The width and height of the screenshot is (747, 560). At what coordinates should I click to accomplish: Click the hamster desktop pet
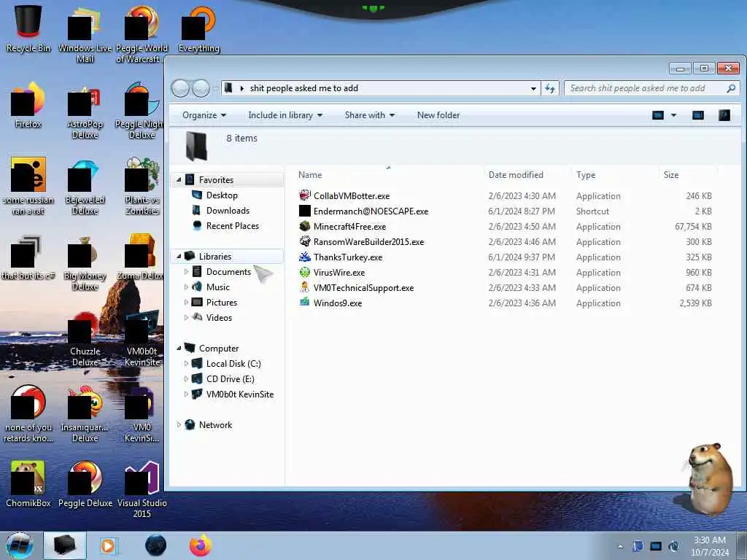point(708,478)
